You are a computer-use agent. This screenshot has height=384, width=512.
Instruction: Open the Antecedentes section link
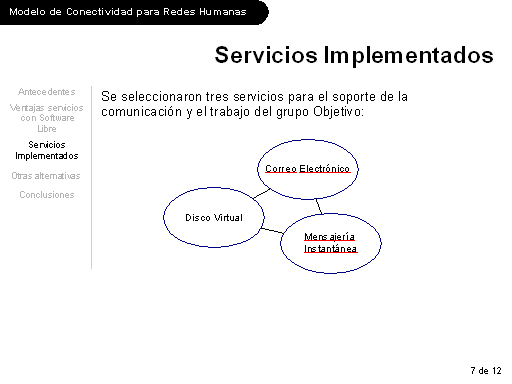point(47,92)
